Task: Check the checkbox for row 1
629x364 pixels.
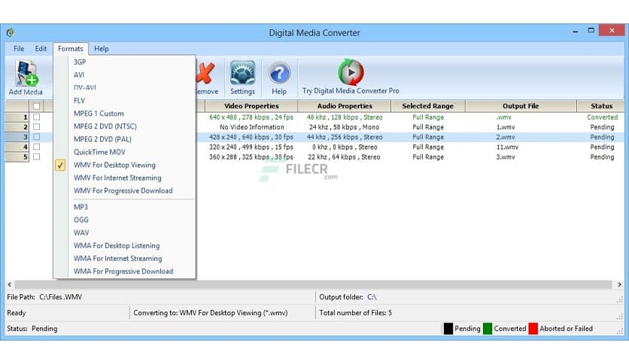Action: [37, 117]
